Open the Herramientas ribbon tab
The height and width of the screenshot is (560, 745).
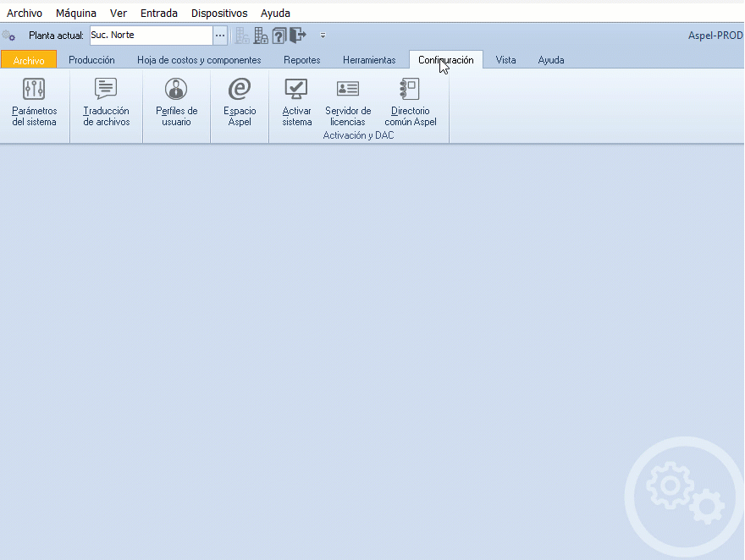(x=369, y=60)
